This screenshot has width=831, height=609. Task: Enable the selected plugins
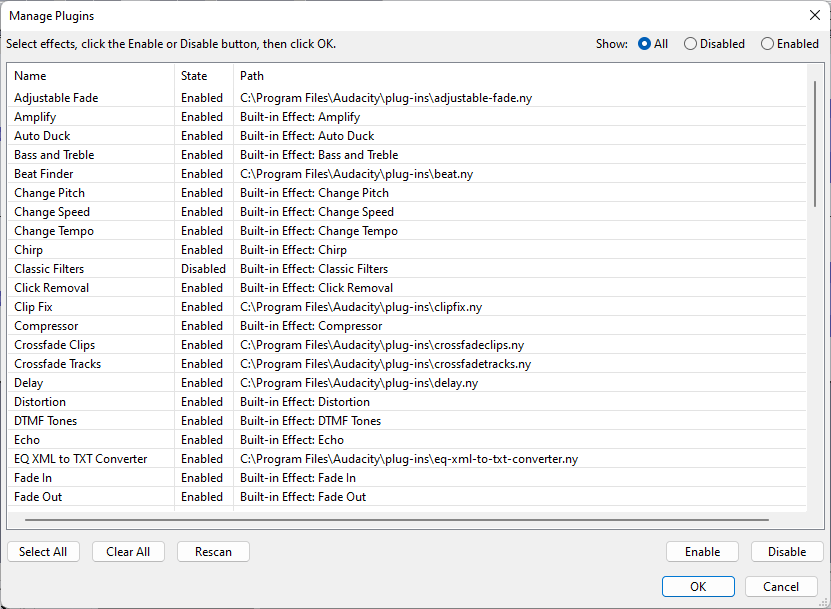702,551
